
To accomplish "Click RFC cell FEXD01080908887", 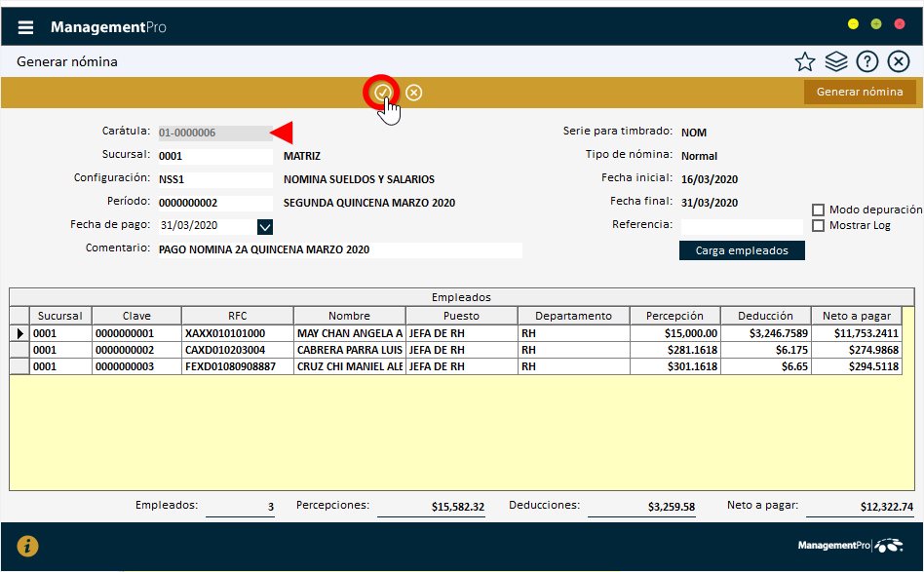I will point(238,366).
